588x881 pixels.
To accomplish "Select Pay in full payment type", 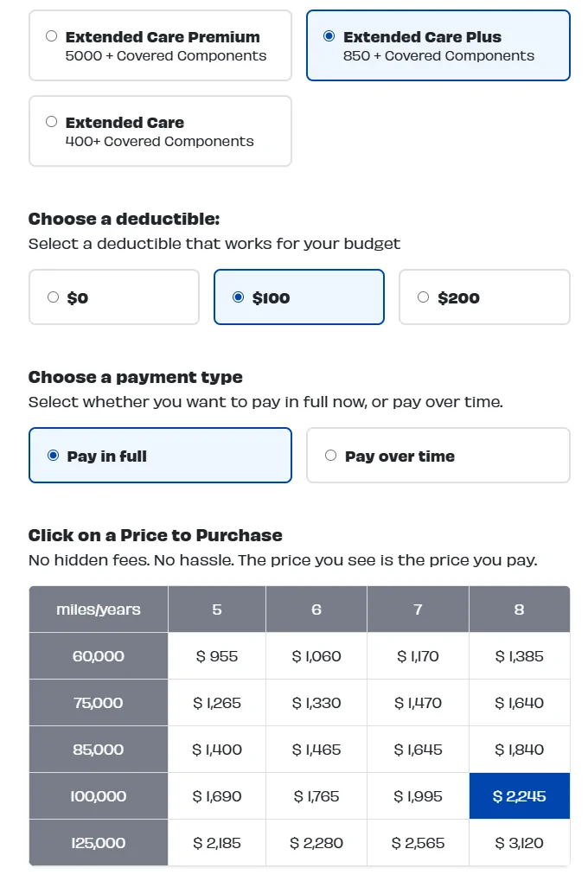I will (160, 455).
